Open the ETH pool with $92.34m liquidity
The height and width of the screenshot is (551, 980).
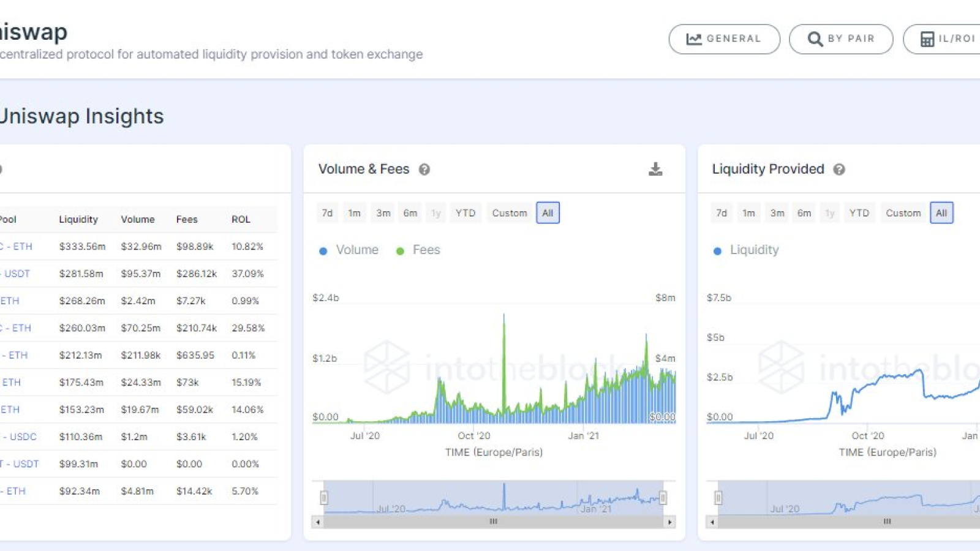click(x=13, y=491)
